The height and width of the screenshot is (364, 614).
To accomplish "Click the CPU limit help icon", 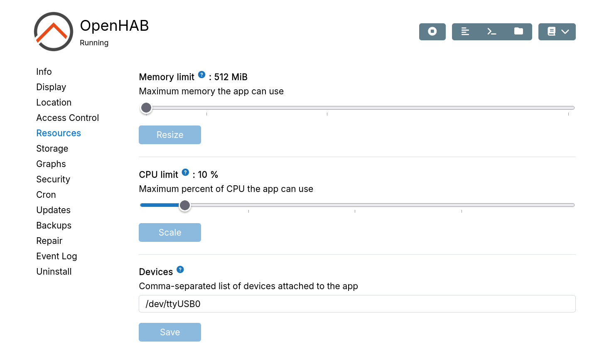I will coord(186,172).
